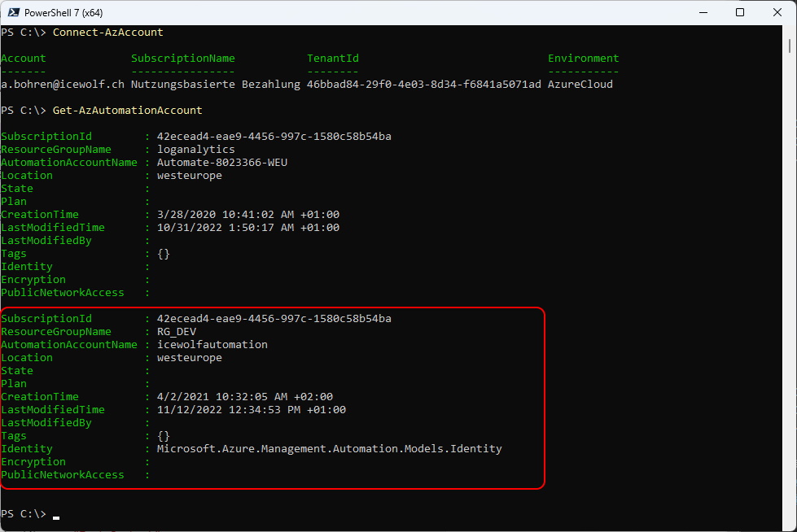Click the LastModifiedTime value 11/12/2022 12:34:53 PM
The image size is (797, 532).
tap(252, 410)
